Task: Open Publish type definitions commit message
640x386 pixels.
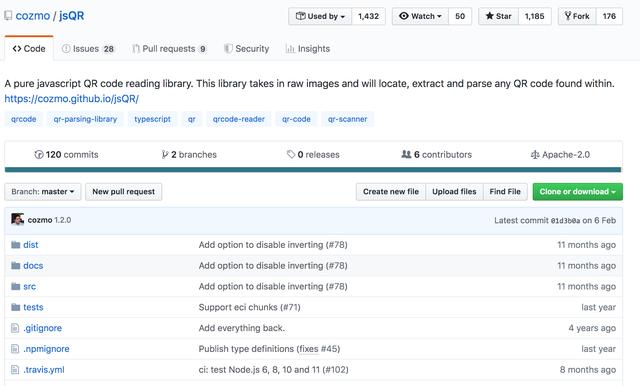Action: point(269,349)
